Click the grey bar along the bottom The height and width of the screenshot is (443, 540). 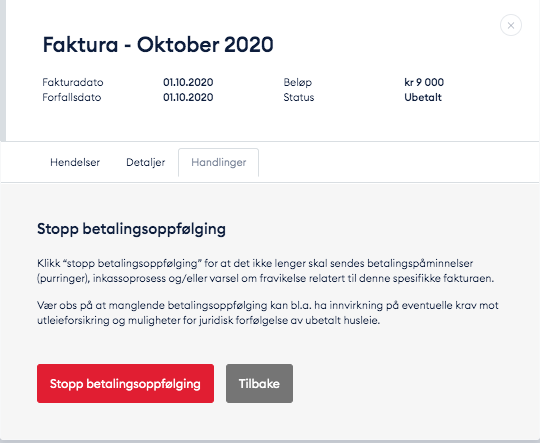pyautogui.click(x=270, y=441)
